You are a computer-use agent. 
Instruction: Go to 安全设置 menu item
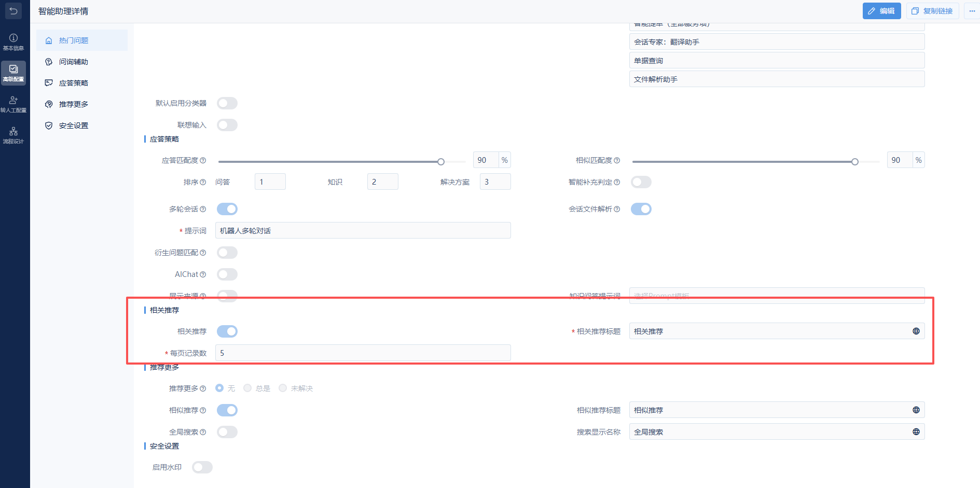73,126
